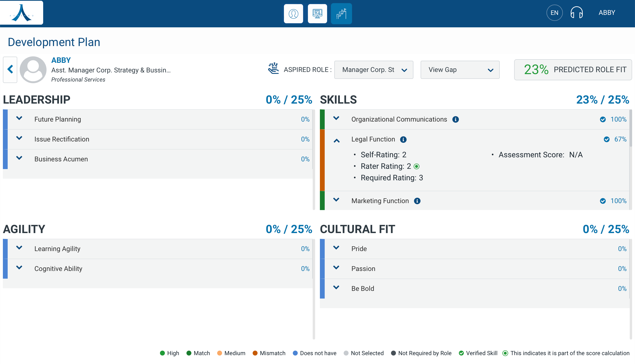Screen dimensions: 635x364
Task: Expand the Future Planning row
Action: point(19,118)
